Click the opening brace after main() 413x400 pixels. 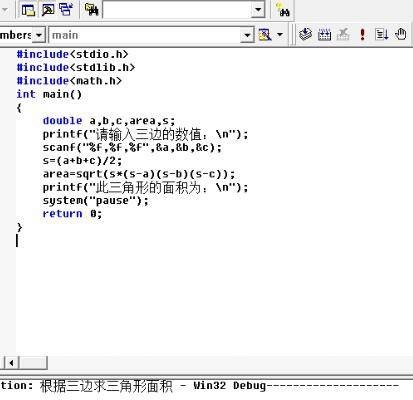[x=19, y=108]
